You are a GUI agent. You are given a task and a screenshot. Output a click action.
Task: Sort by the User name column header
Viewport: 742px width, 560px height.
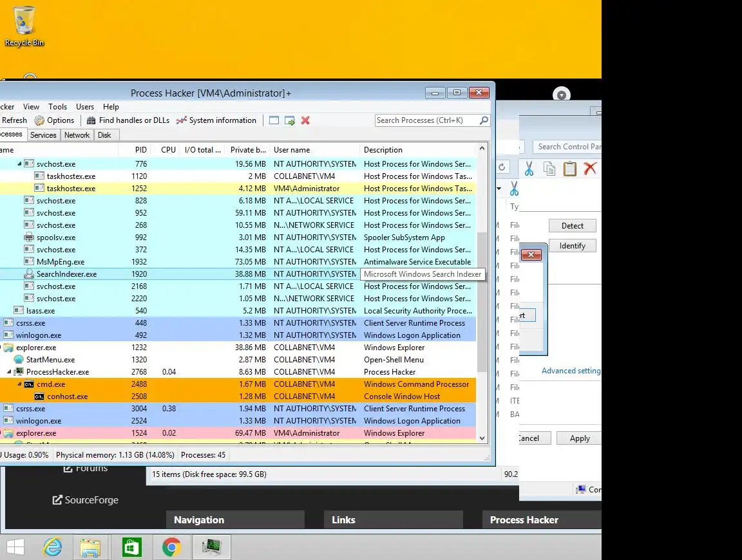click(x=315, y=150)
